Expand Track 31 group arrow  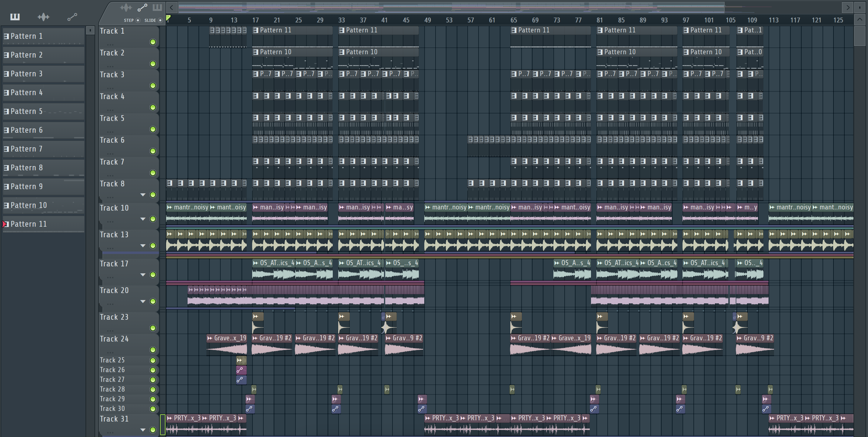coord(143,430)
